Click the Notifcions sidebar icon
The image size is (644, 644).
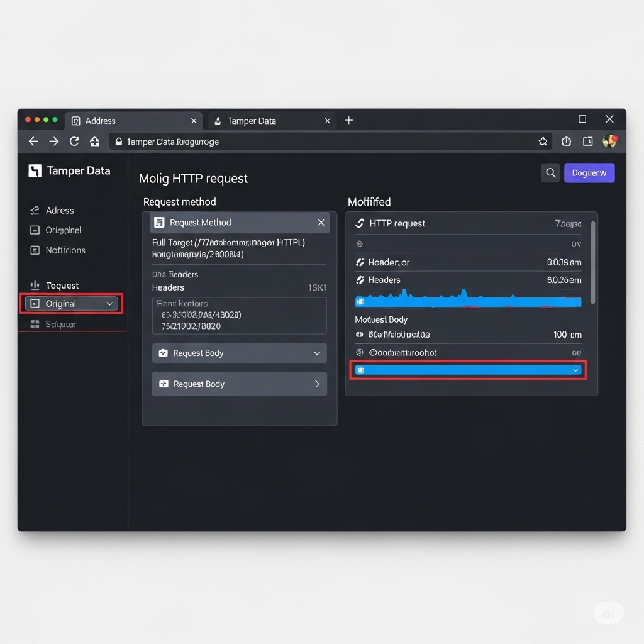[35, 250]
